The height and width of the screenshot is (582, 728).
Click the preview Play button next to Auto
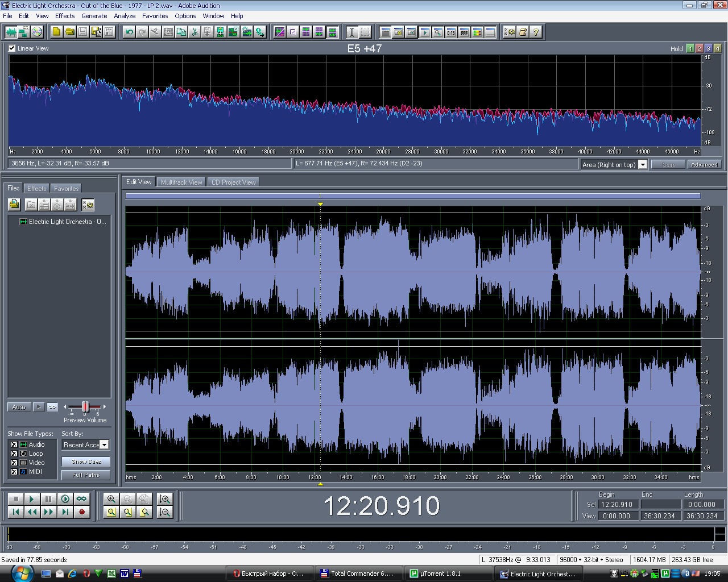[x=39, y=407]
